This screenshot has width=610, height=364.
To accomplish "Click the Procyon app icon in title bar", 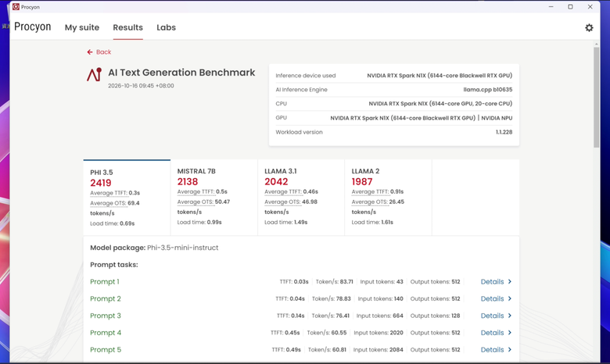I will click(16, 6).
